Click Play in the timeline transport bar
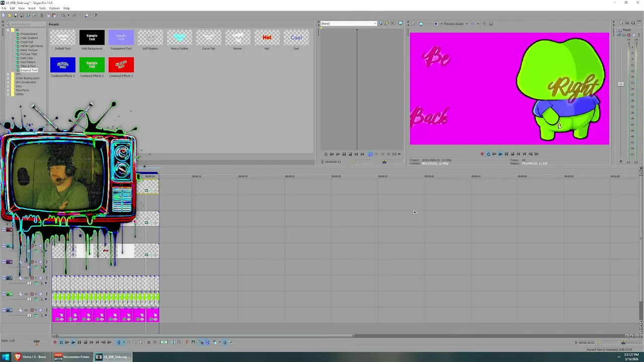Image resolution: width=644 pixels, height=362 pixels. (73, 342)
